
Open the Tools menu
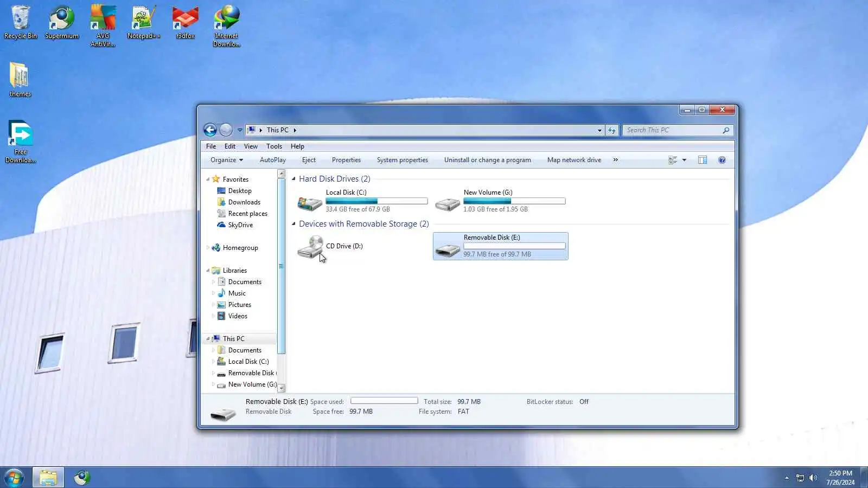[x=274, y=146]
